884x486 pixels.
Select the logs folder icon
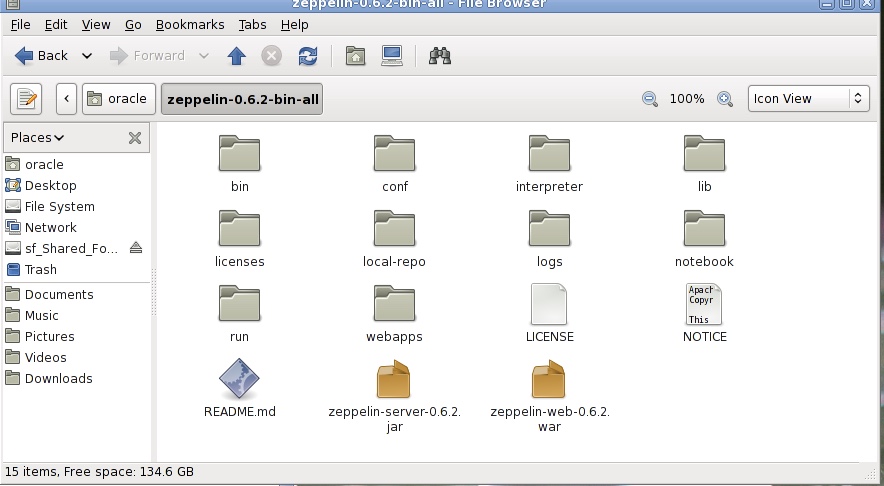tap(549, 228)
